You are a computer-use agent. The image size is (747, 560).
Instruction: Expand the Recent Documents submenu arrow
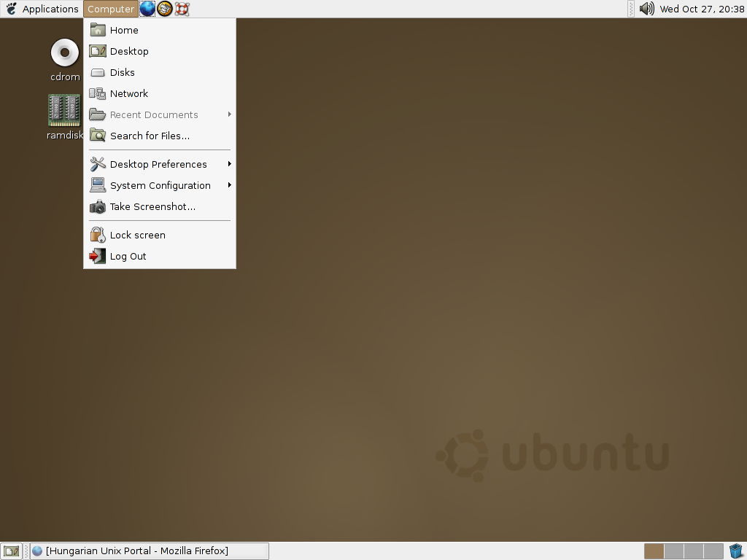click(x=229, y=114)
